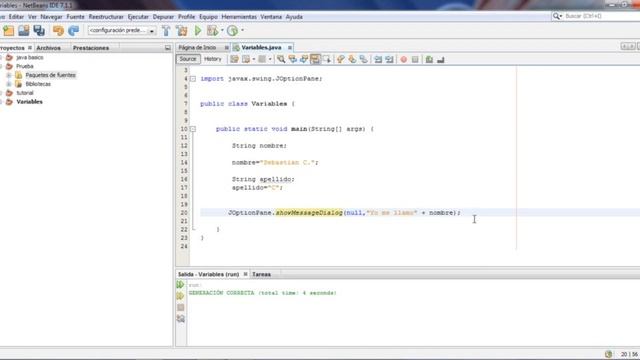Viewport: 640px width, 360px height.
Task: Click the Uncomment icon in the editor toolbar
Action: 440,60
